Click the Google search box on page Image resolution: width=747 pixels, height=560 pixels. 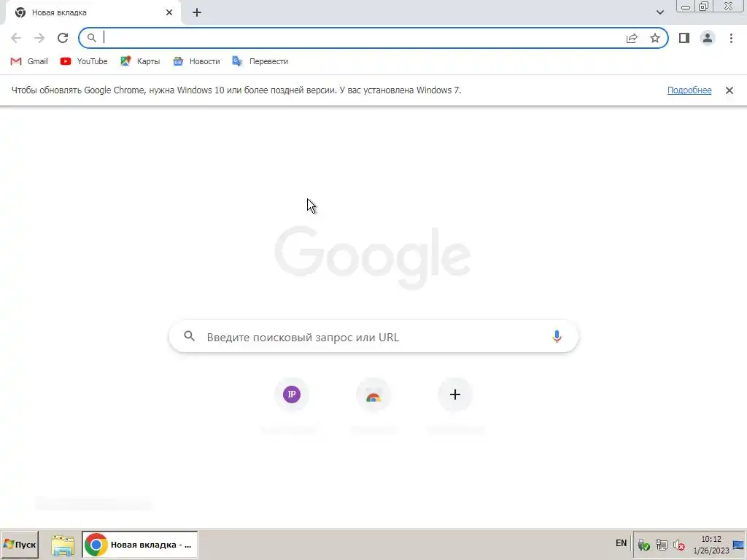(x=374, y=337)
